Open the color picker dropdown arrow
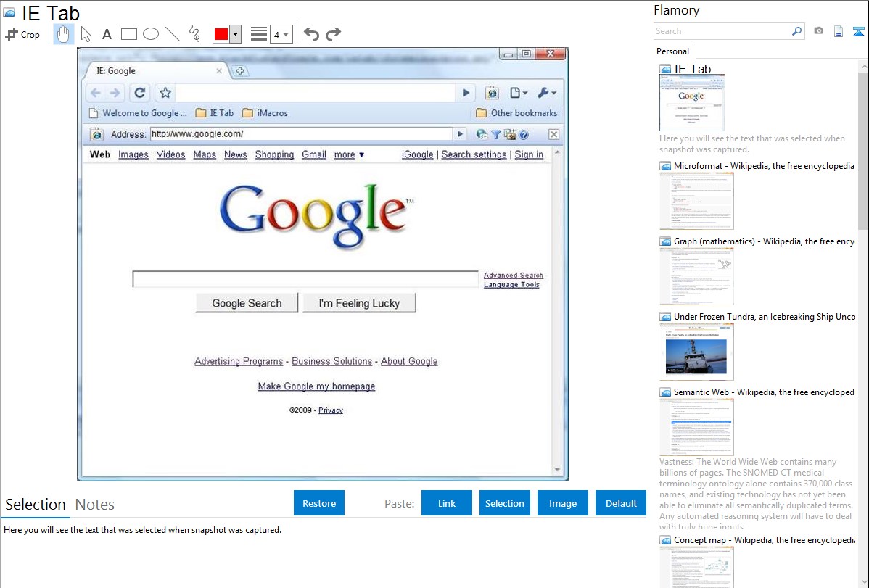 coord(236,34)
